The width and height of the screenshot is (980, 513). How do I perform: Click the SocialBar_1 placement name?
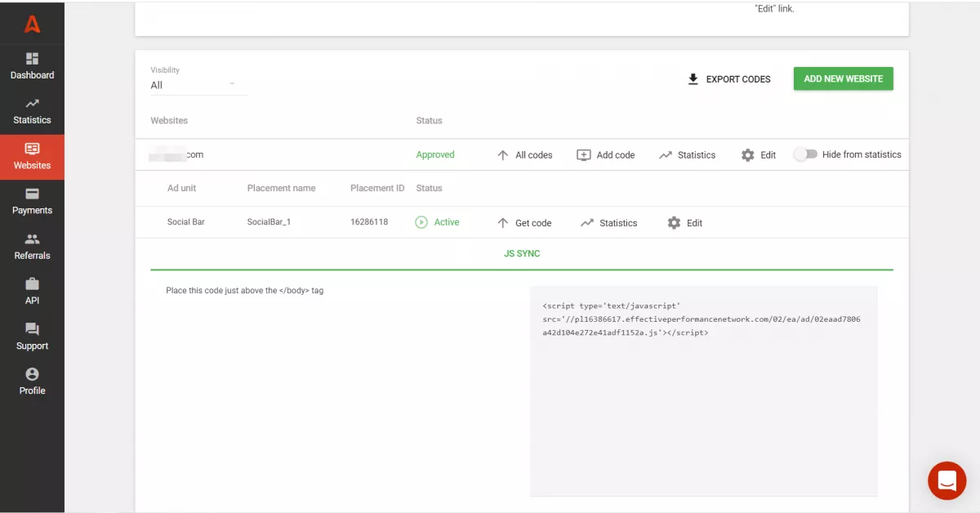(269, 222)
